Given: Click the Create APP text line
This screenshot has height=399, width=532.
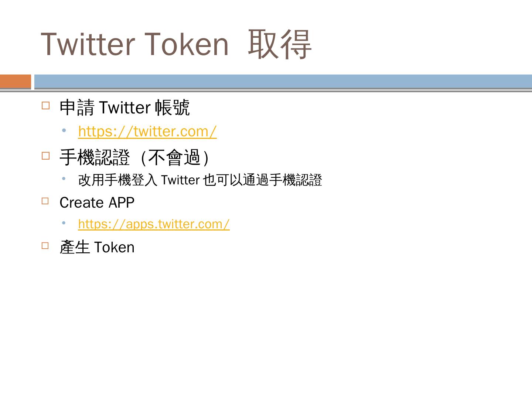Looking at the screenshot, I should click(97, 202).
